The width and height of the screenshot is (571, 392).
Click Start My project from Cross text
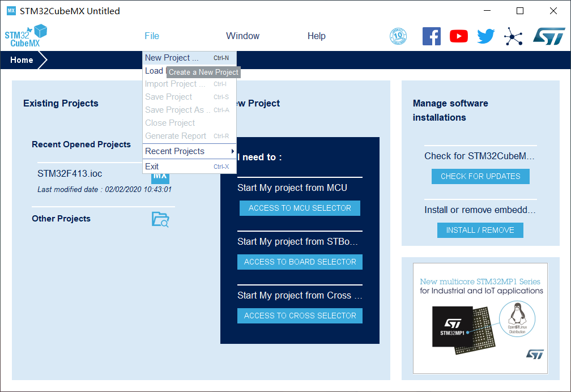click(300, 296)
